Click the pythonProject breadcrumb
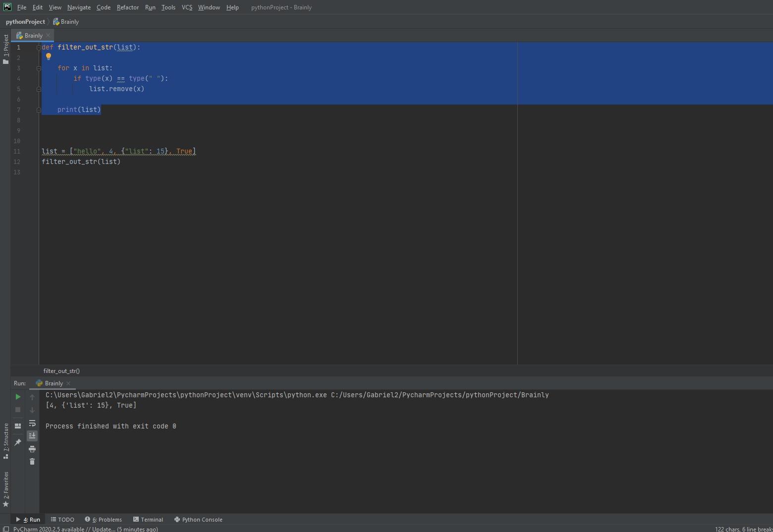The image size is (773, 532). (25, 22)
